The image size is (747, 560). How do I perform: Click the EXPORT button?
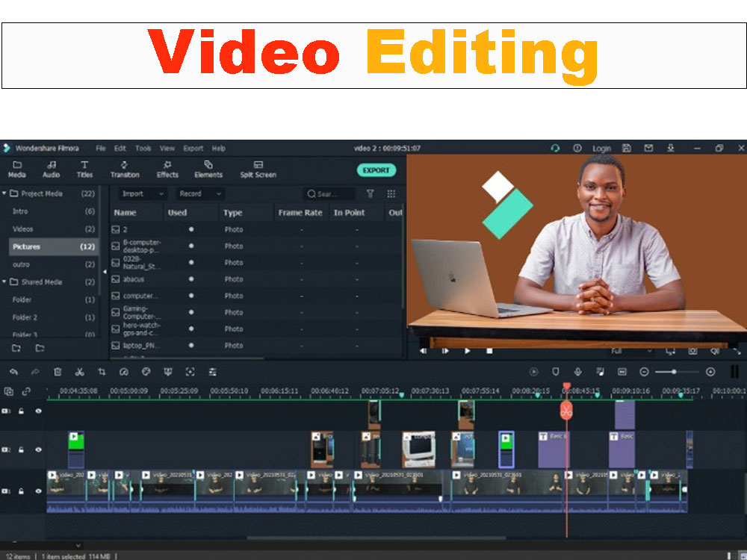(376, 170)
